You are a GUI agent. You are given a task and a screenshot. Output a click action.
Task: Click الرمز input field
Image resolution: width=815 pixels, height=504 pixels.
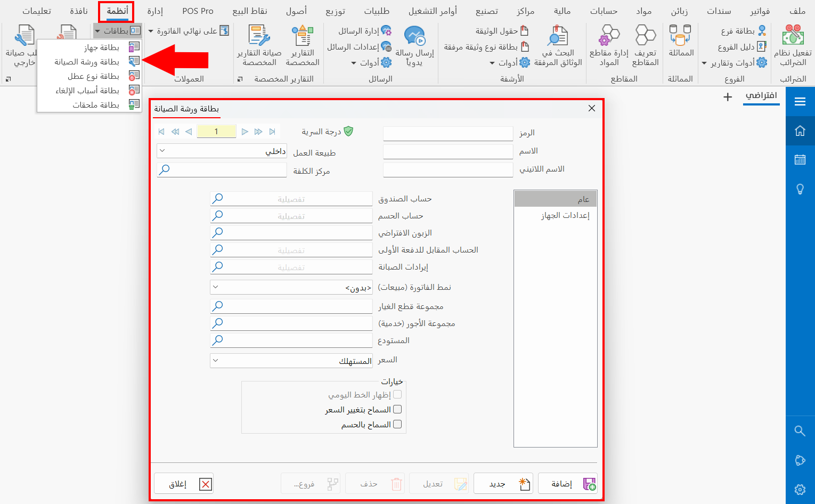coord(448,133)
